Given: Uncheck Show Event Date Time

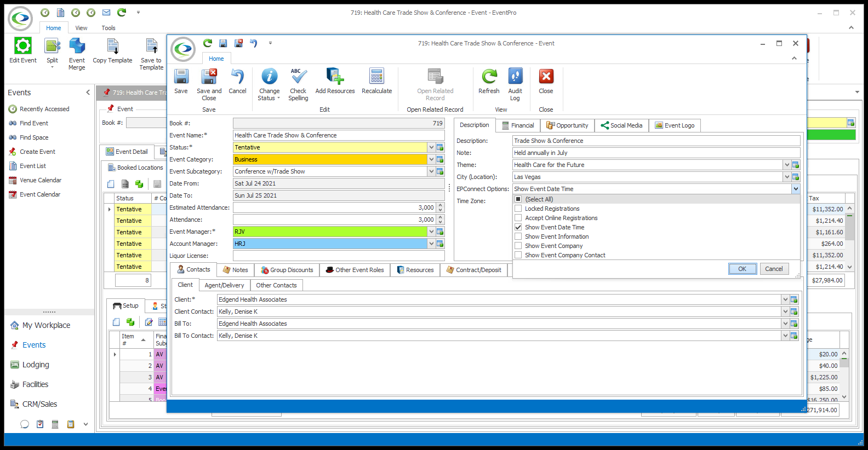Looking at the screenshot, I should click(518, 227).
